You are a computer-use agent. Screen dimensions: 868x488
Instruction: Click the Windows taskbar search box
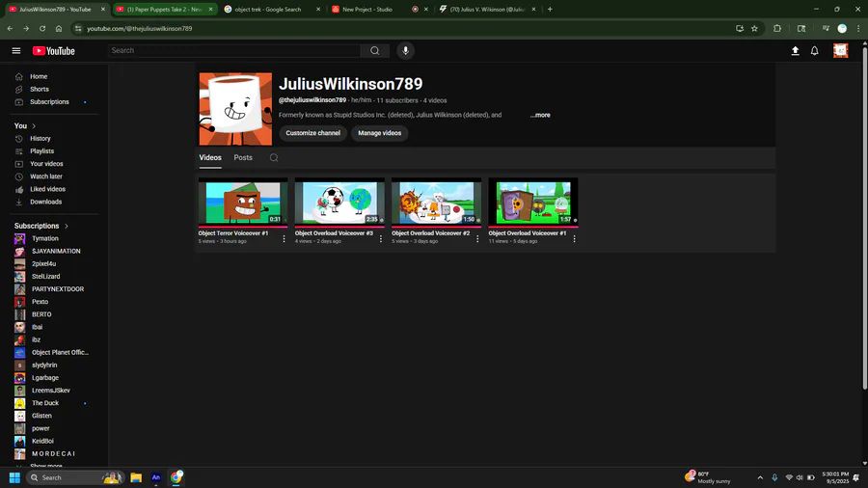tap(74, 477)
